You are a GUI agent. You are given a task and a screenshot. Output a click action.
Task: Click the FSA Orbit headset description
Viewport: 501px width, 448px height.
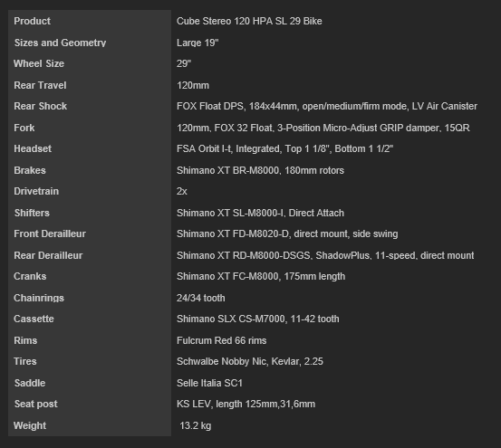click(284, 148)
